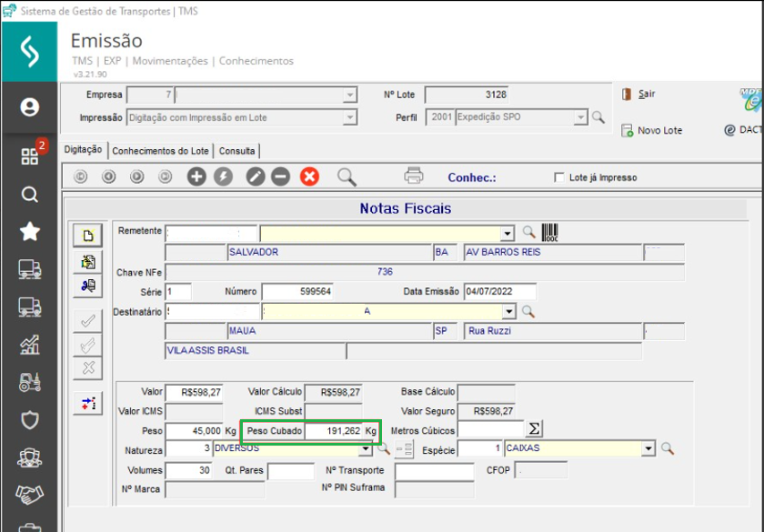764x532 pixels.
Task: Click the remove (minus) toolbar button
Action: pyautogui.click(x=281, y=176)
